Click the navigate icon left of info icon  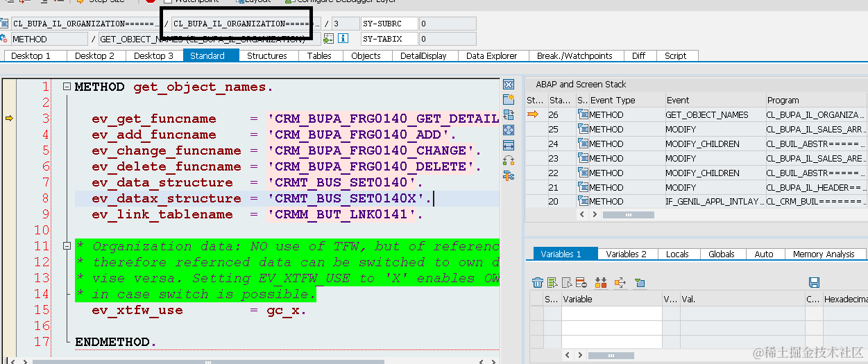pyautogui.click(x=328, y=39)
